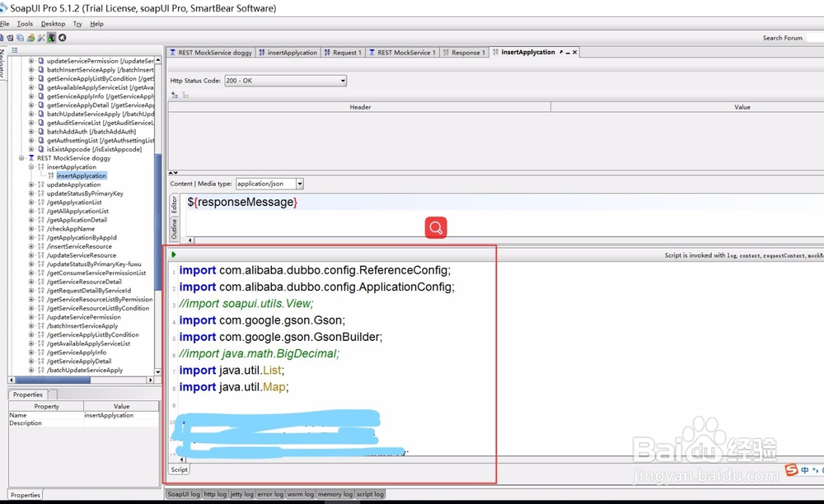
Task: Click the green list icon above navigator tree
Action: 15,50
